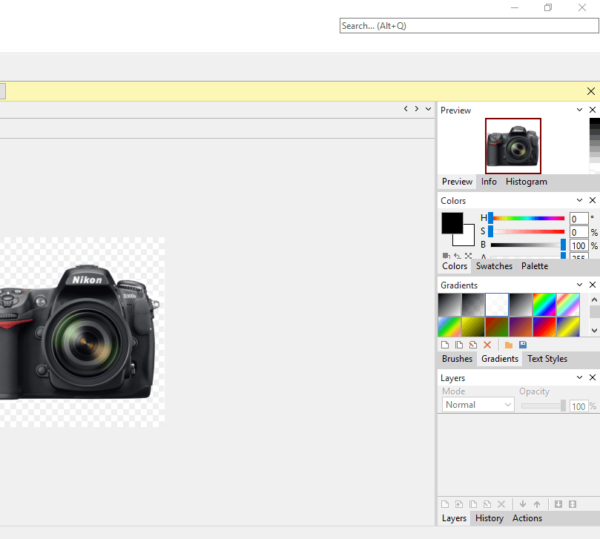Pick the pastel rainbow gradient swatch
The image size is (600, 539).
568,305
